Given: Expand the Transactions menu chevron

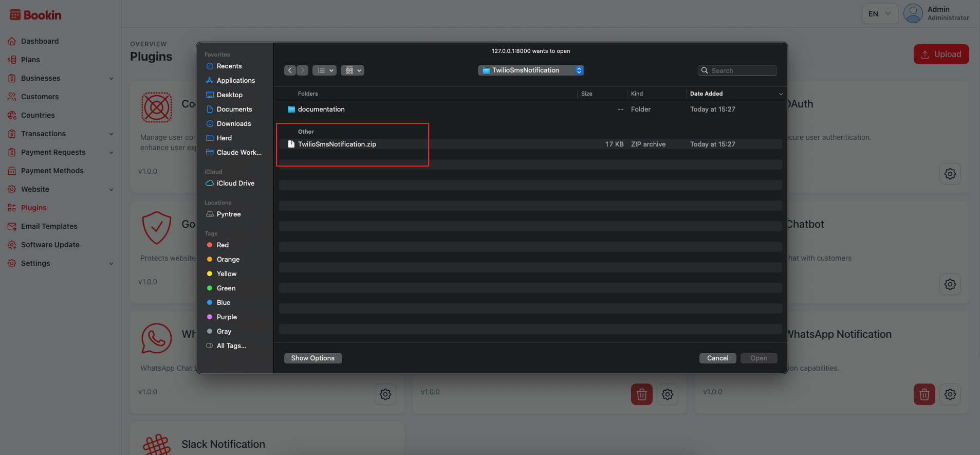Looking at the screenshot, I should [111, 134].
